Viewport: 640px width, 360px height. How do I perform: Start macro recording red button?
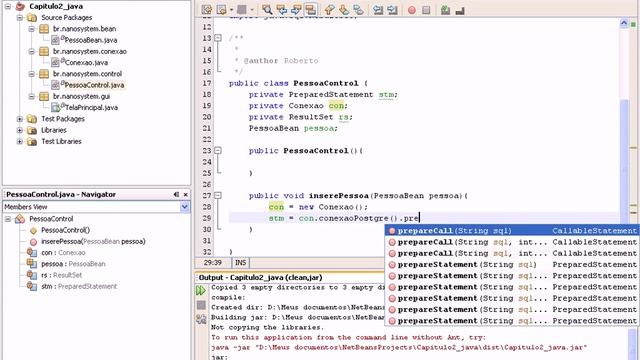tap(412, 10)
